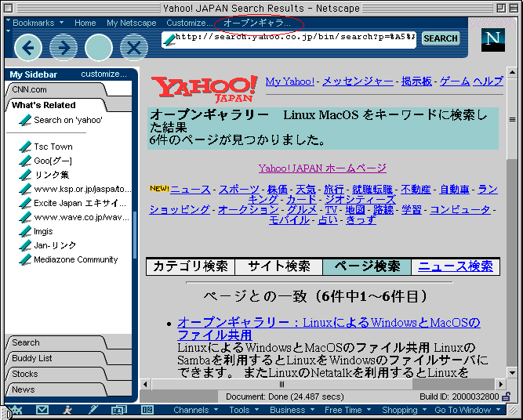Image resolution: width=523 pixels, height=420 pixels.
Task: Open Tsc Town in What's Related list
Action: [x=53, y=147]
